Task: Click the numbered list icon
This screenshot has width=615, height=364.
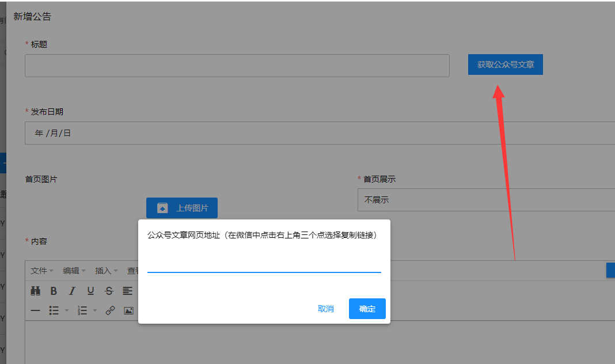Action: click(82, 310)
